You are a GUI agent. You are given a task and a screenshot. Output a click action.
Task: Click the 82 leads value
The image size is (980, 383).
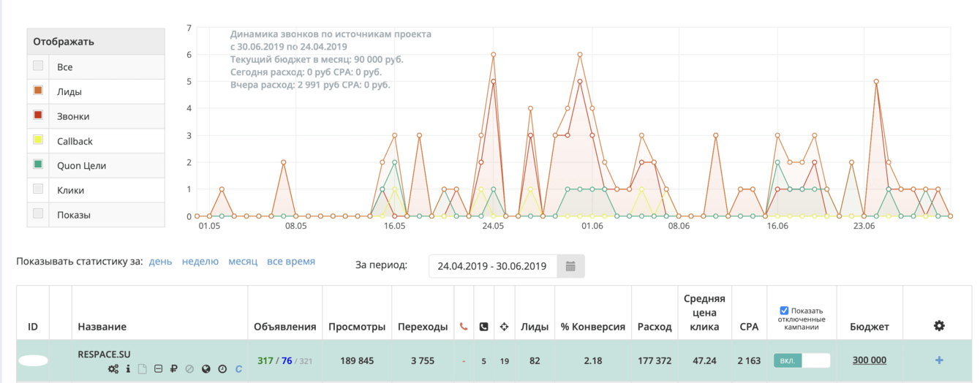[x=535, y=360]
